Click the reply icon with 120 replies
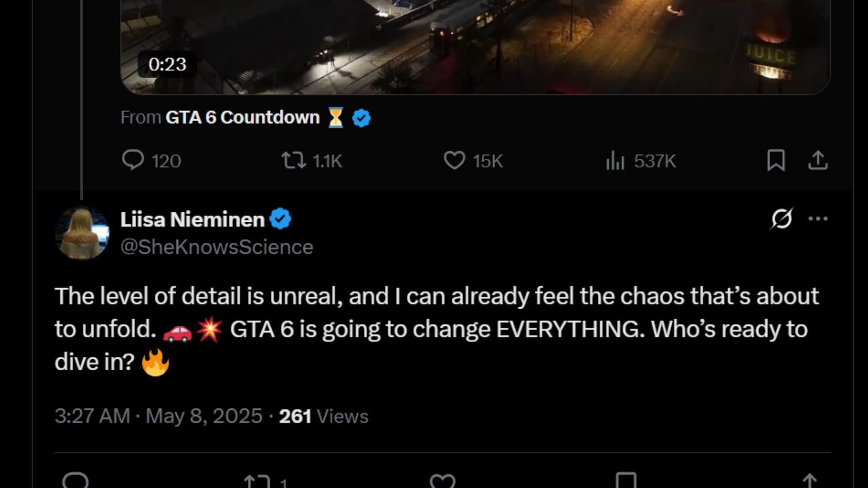The width and height of the screenshot is (868, 488). (133, 160)
